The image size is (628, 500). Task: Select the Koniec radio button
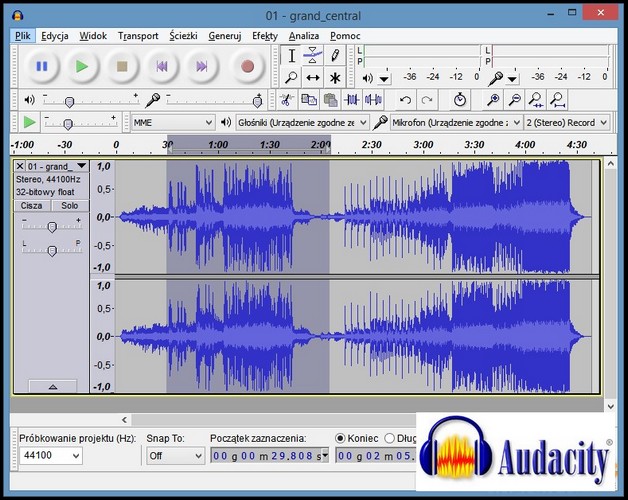click(340, 438)
